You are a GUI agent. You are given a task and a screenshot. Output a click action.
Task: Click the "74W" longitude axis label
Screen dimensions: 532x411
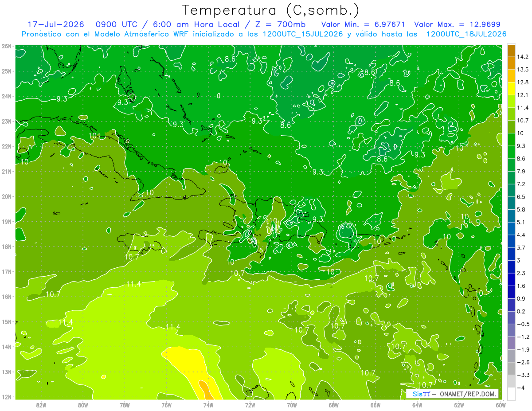click(x=208, y=405)
